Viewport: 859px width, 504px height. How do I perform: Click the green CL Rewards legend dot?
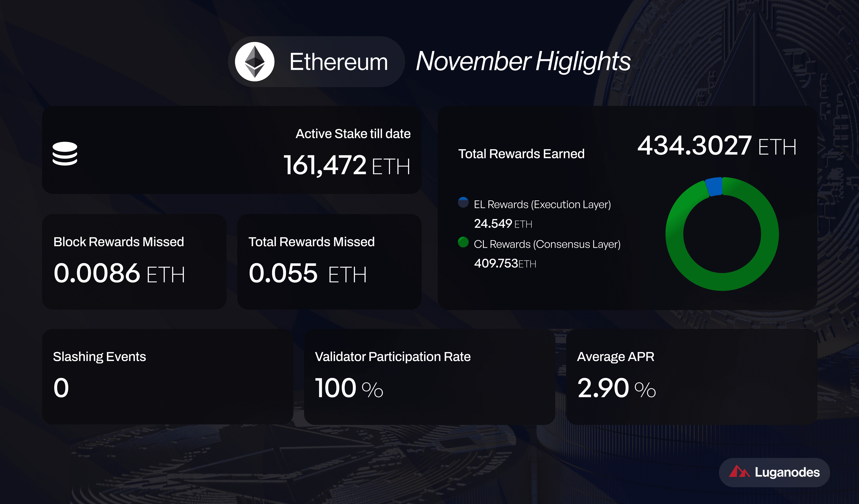point(463,242)
